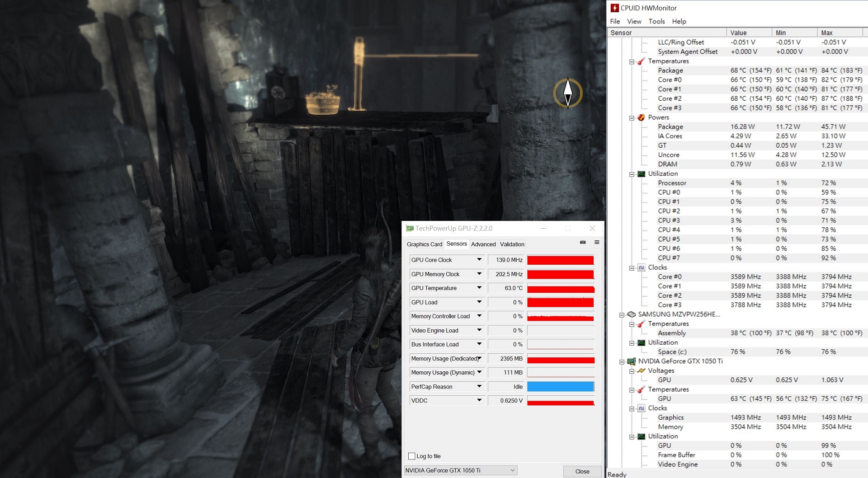868x478 pixels.
Task: Collapse the CPU Powers tree node
Action: [632, 118]
